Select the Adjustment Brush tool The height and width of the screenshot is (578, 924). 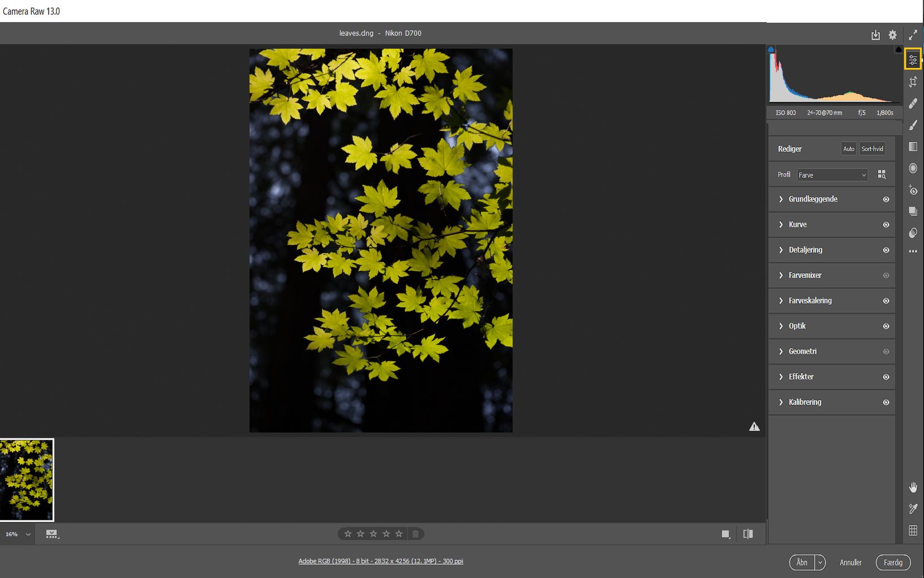click(913, 125)
